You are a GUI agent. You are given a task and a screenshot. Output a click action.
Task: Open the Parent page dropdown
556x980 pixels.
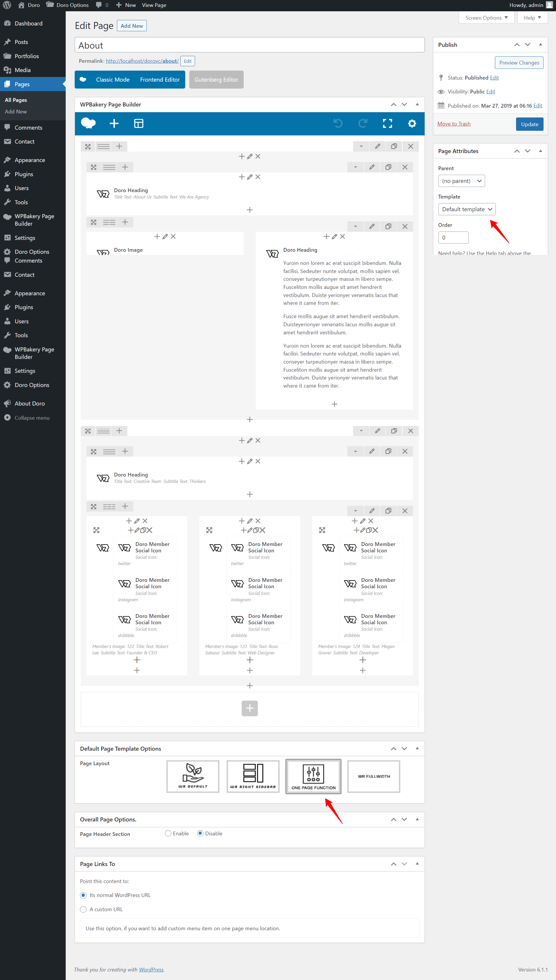(x=461, y=181)
